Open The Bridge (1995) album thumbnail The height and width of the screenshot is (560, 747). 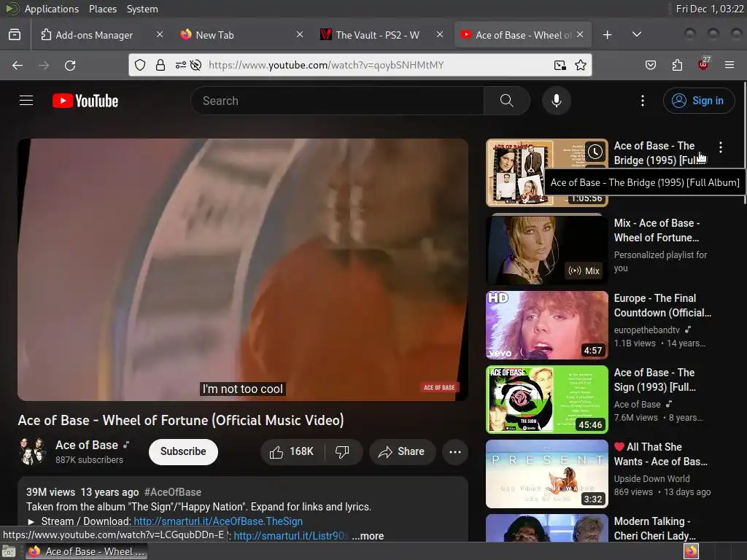(x=547, y=172)
